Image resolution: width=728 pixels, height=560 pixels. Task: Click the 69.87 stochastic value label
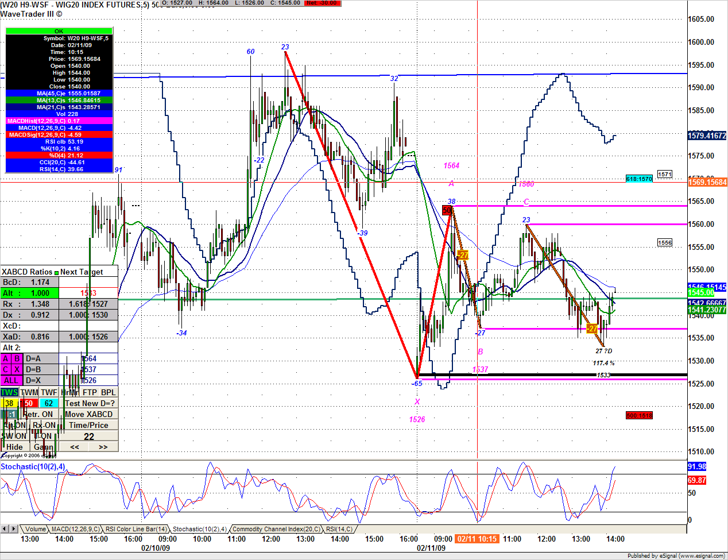[x=697, y=480]
